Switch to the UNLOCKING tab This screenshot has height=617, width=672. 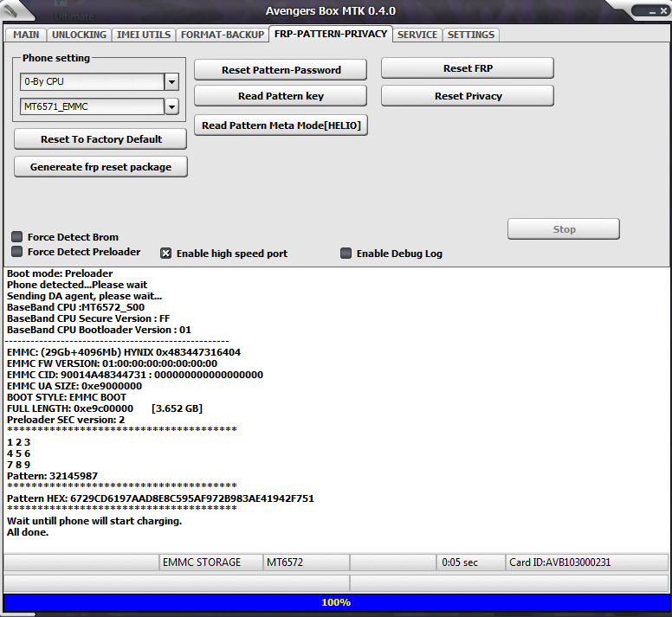pyautogui.click(x=79, y=35)
